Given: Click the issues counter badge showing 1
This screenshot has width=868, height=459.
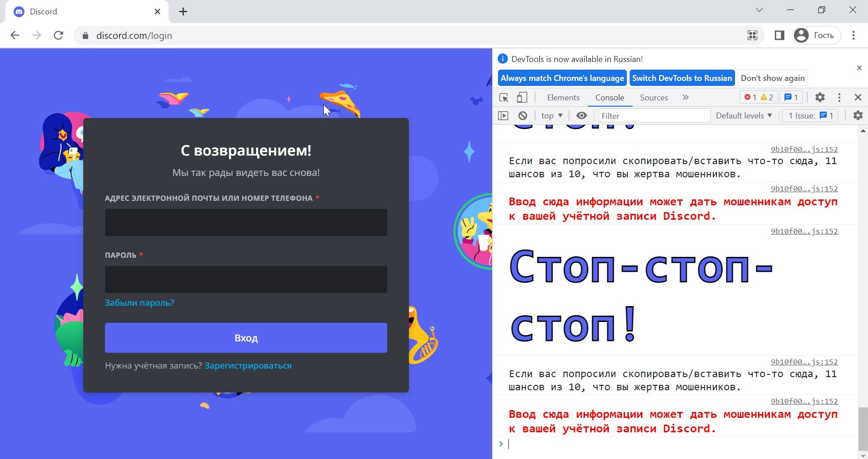Looking at the screenshot, I should point(791,98).
